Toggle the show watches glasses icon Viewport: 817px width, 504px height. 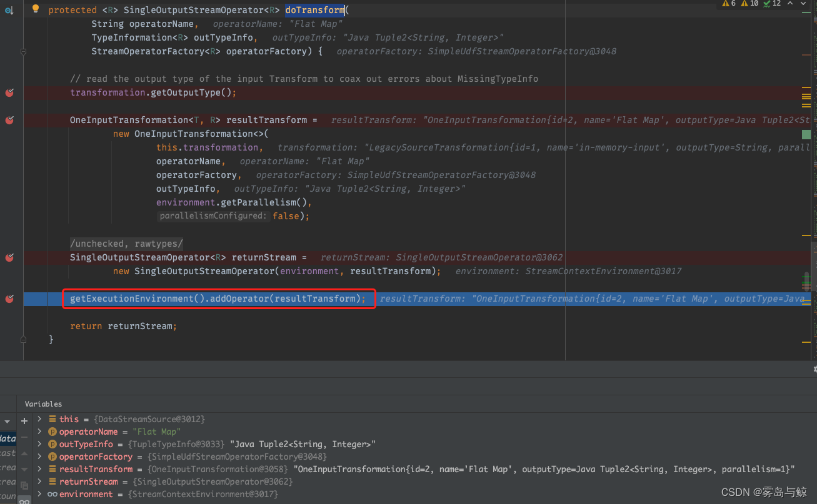tap(24, 500)
